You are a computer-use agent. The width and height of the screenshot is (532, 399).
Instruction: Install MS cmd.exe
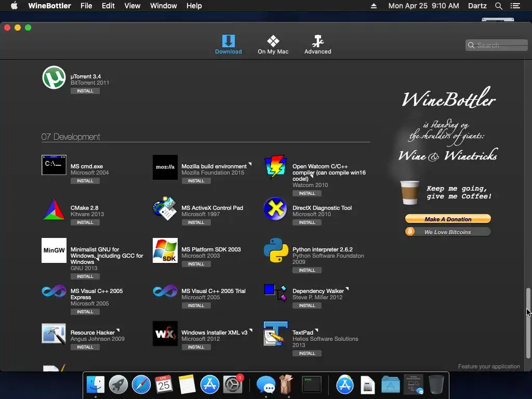[x=85, y=181]
